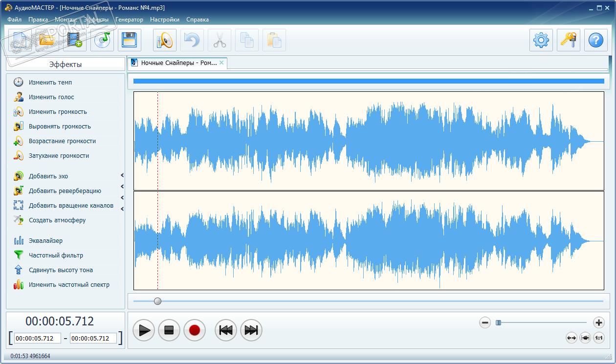This screenshot has width=616, height=364.
Task: Jump to end with the forward button
Action: 251,330
